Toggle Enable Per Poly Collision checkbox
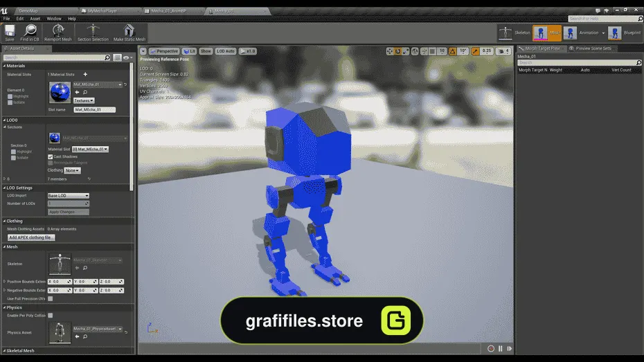This screenshot has width=644, height=362. pyautogui.click(x=50, y=316)
